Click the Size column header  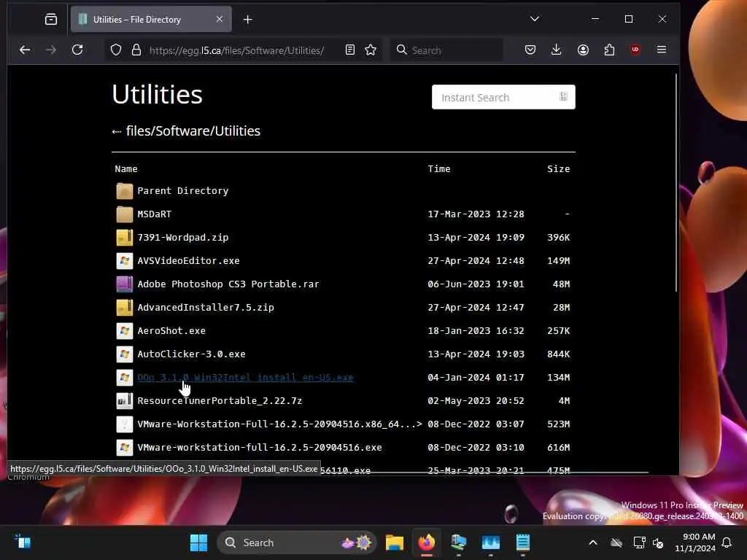558,169
